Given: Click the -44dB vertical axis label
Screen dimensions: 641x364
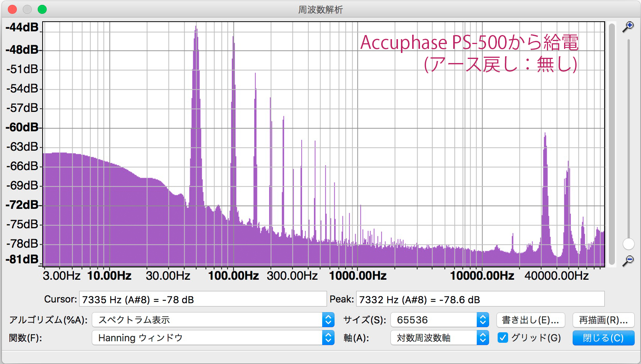Looking at the screenshot, I should pos(22,27).
